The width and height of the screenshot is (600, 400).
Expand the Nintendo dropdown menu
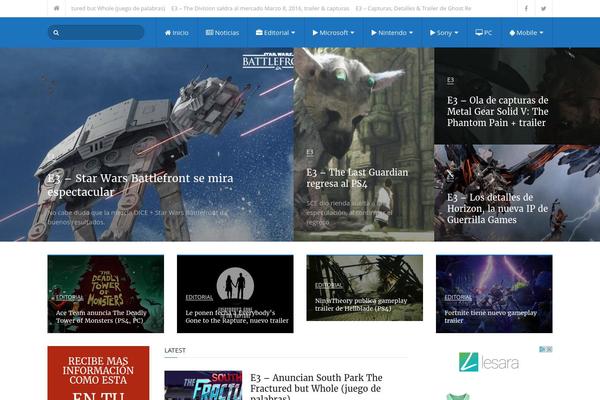pos(392,33)
